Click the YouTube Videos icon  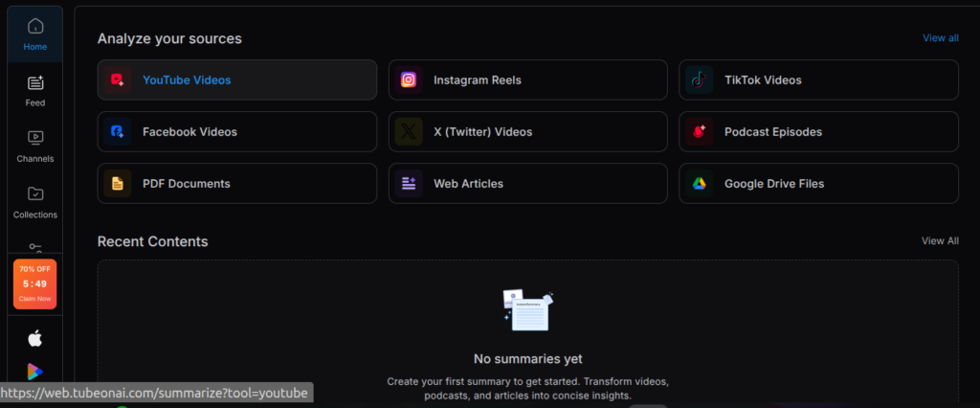pos(118,80)
